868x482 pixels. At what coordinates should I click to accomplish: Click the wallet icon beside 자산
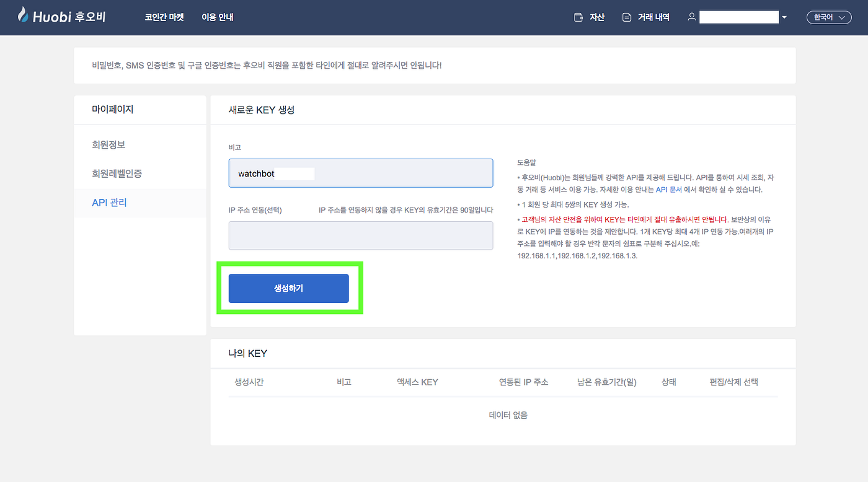click(578, 17)
